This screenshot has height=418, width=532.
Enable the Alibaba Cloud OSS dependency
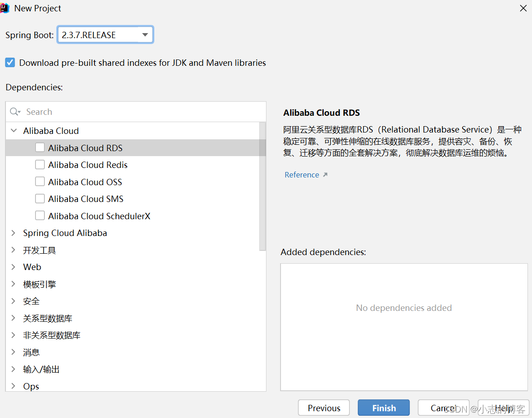[40, 182]
